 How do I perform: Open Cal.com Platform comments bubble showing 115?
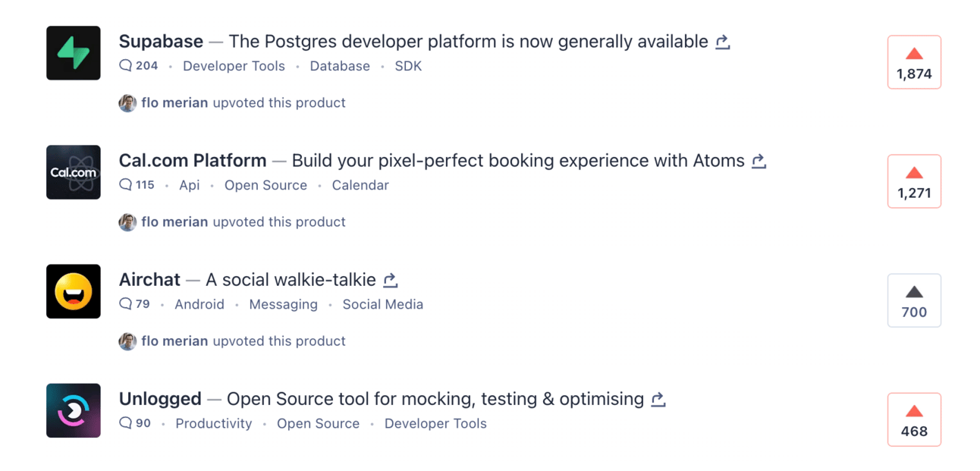[x=137, y=185]
